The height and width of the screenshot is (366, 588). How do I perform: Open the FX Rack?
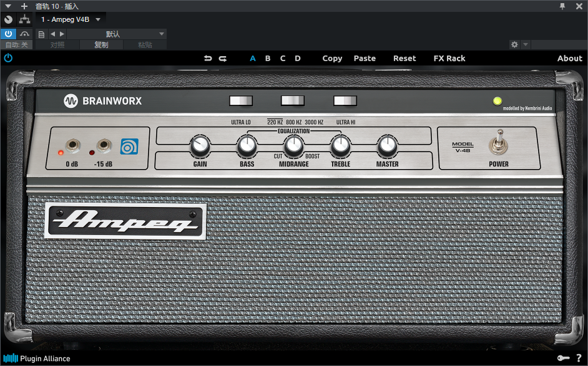tap(449, 59)
